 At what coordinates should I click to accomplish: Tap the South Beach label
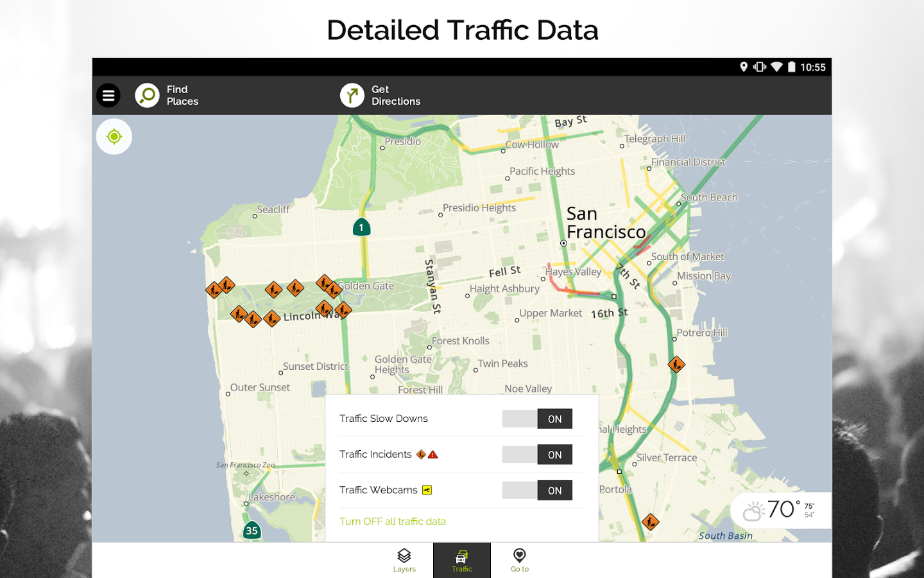tap(709, 198)
